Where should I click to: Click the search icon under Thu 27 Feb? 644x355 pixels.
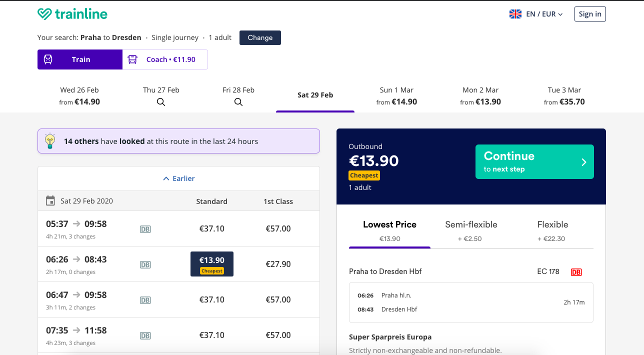pyautogui.click(x=161, y=102)
